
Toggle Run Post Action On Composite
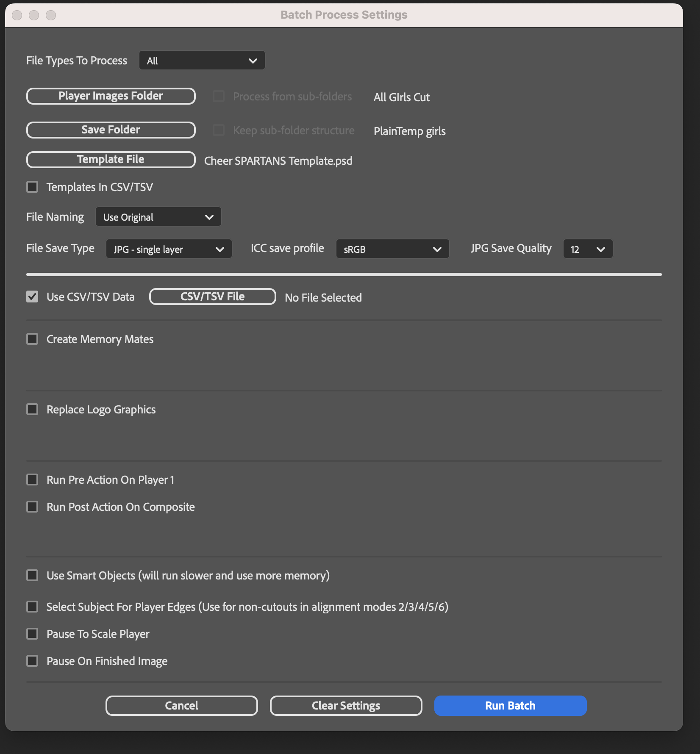pos(32,507)
